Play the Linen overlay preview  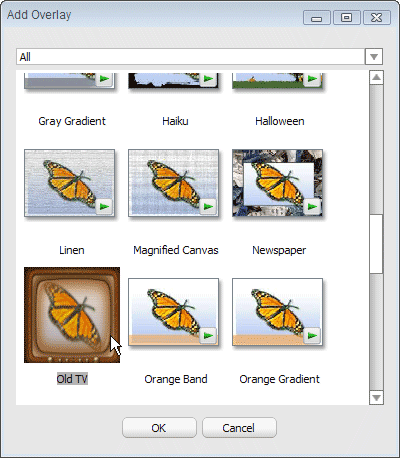[104, 207]
